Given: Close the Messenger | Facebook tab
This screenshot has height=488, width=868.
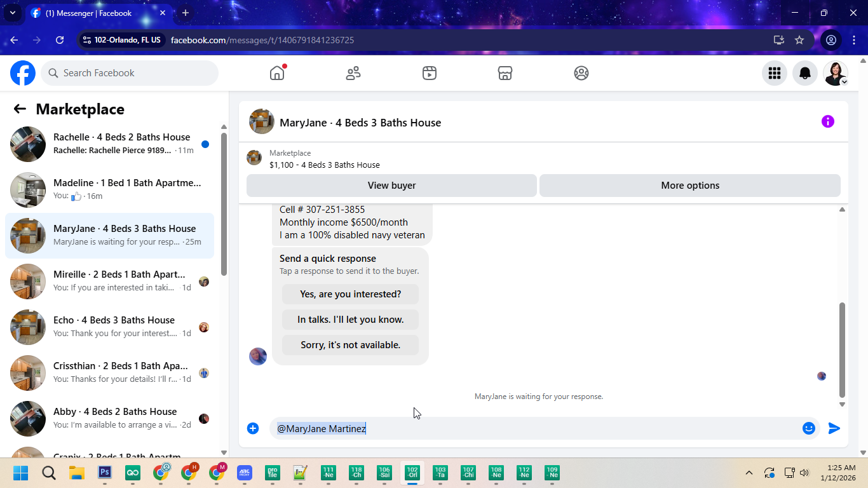Looking at the screenshot, I should click(163, 13).
